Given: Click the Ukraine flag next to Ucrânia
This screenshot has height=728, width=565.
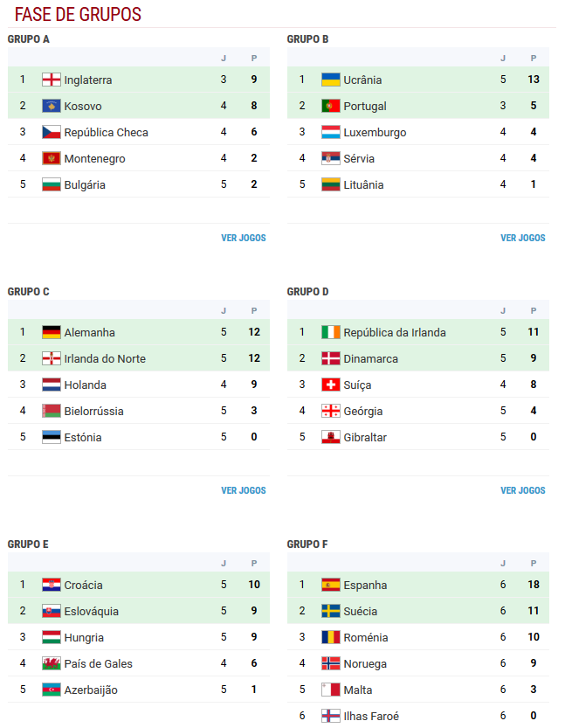Looking at the screenshot, I should [331, 80].
